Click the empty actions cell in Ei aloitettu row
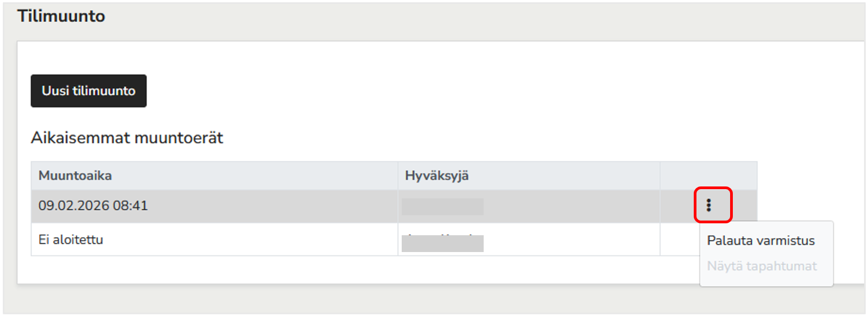This screenshot has height=316, width=868. coord(680,240)
